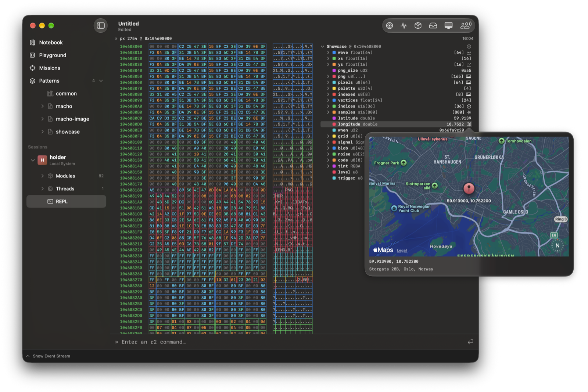This screenshot has height=392, width=588.
Task: Open the Legal link on the map
Action: (x=402, y=251)
